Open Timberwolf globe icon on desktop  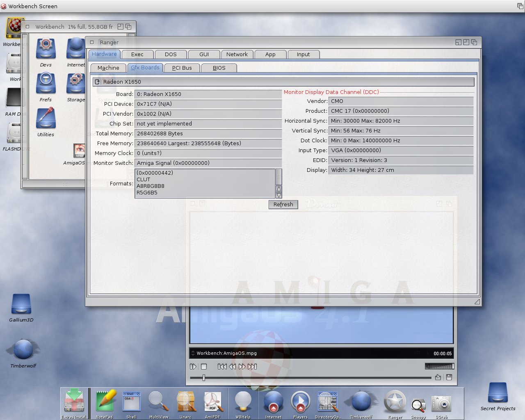pos(23,349)
